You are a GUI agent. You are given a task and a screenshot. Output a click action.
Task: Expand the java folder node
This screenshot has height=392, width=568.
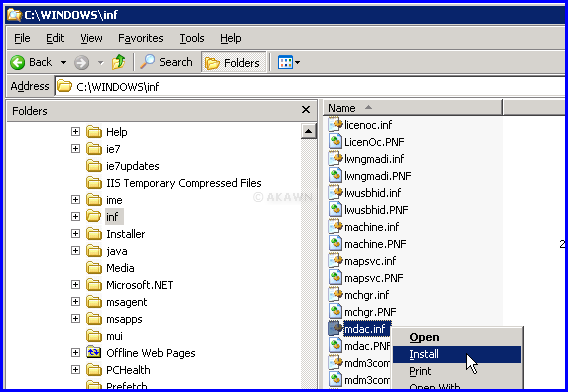pyautogui.click(x=75, y=251)
